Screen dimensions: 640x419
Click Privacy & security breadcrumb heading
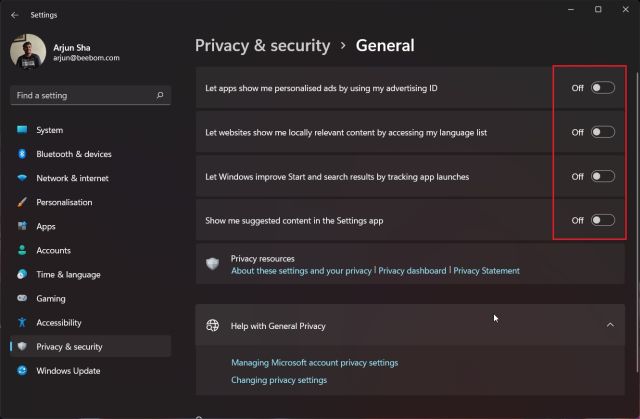262,46
